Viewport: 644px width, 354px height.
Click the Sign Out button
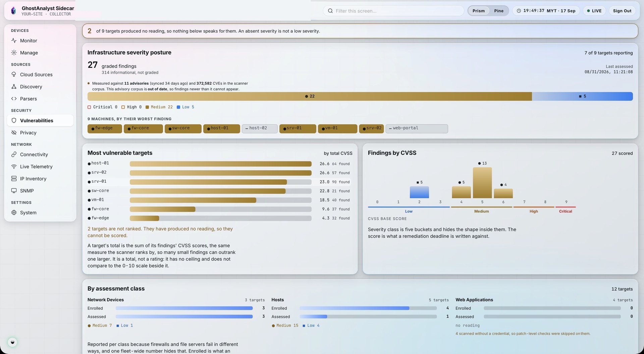point(622,11)
